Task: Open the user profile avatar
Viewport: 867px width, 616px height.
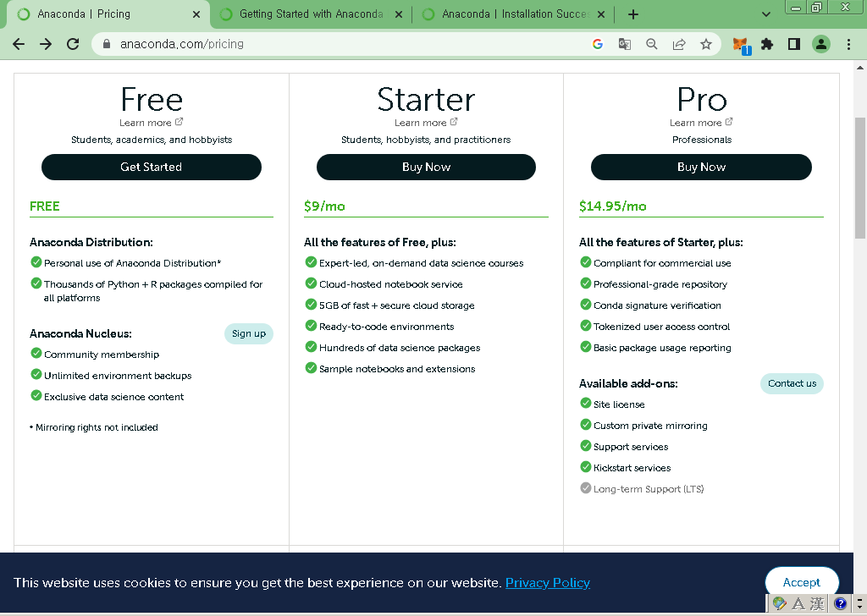Action: pos(821,44)
